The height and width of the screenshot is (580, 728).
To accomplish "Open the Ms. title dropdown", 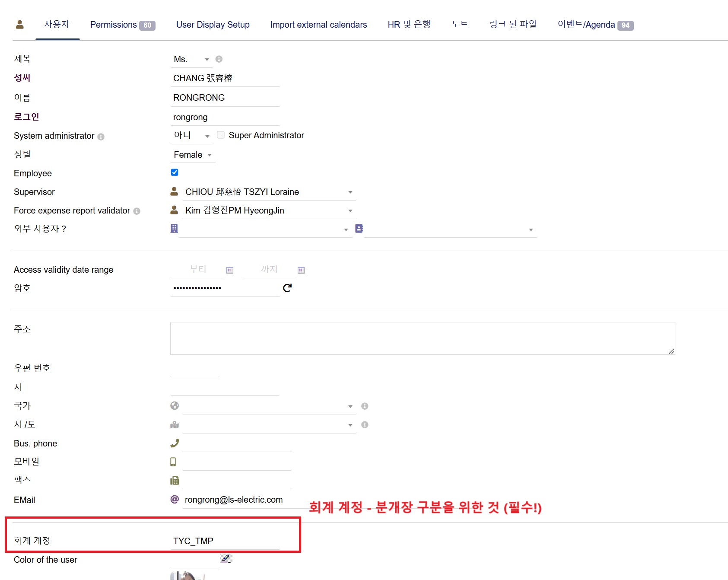I will 191,59.
